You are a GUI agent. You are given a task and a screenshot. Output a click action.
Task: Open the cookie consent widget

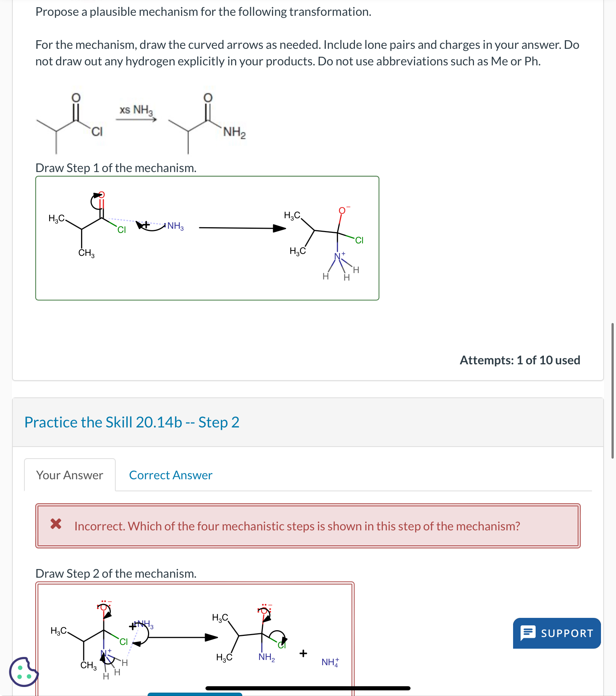(x=23, y=673)
